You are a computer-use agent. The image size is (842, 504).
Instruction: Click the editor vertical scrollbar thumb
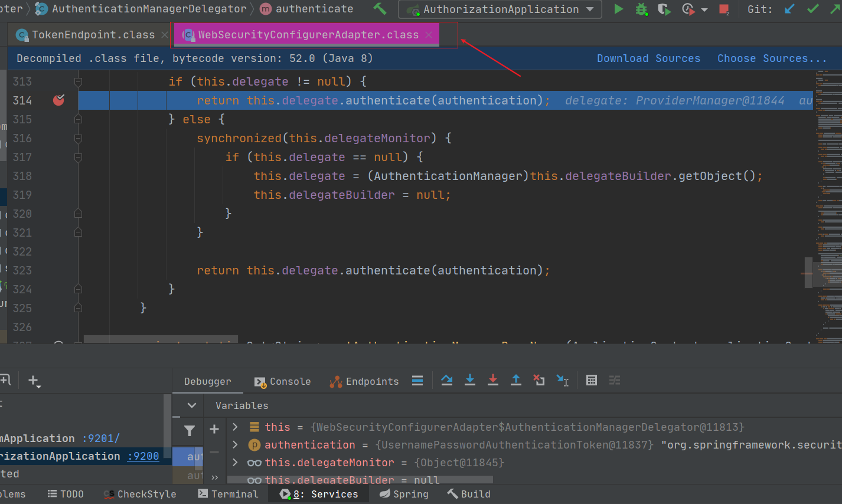coord(808,273)
